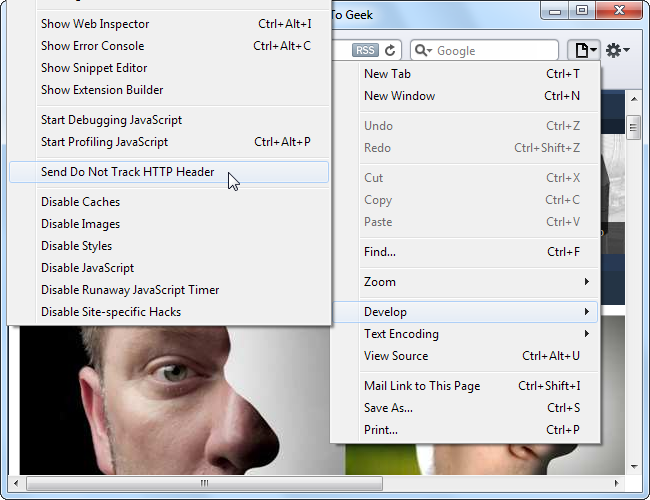The width and height of the screenshot is (650, 500).
Task: Toggle Disable Caches option
Action: (x=80, y=202)
